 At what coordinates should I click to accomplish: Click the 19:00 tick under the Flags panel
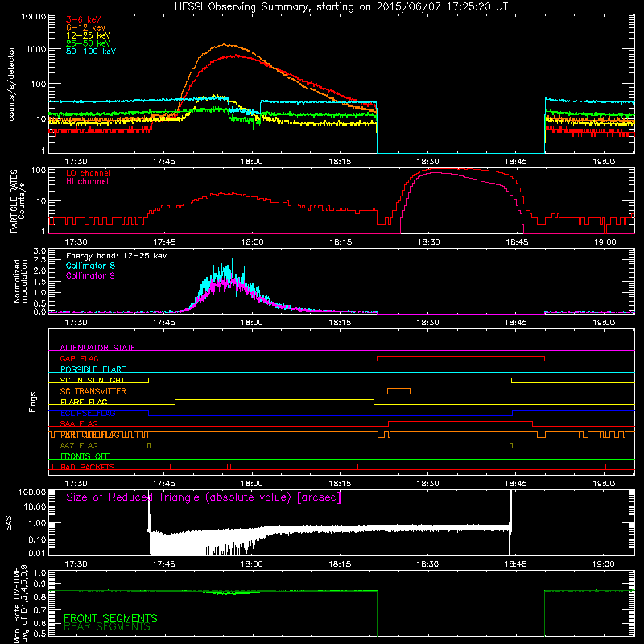point(604,484)
